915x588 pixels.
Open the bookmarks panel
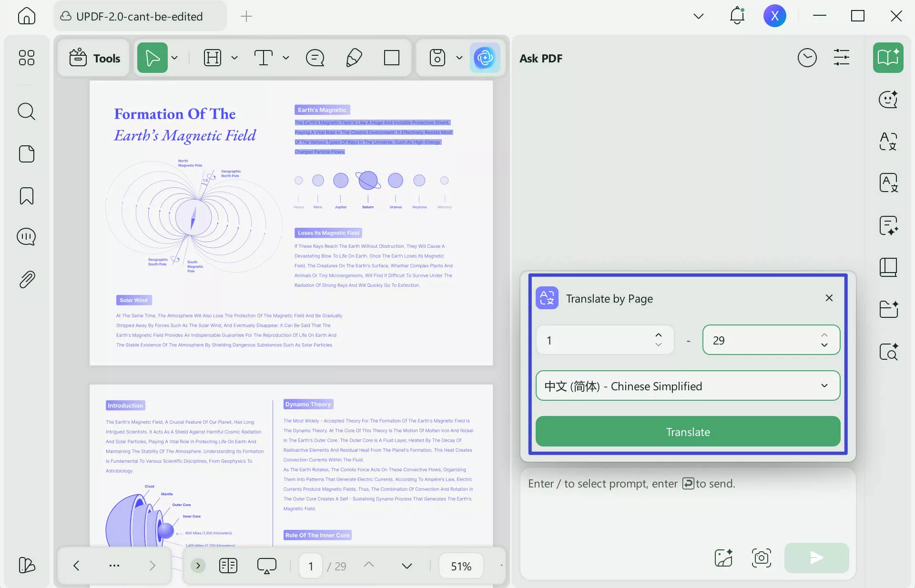(x=26, y=195)
